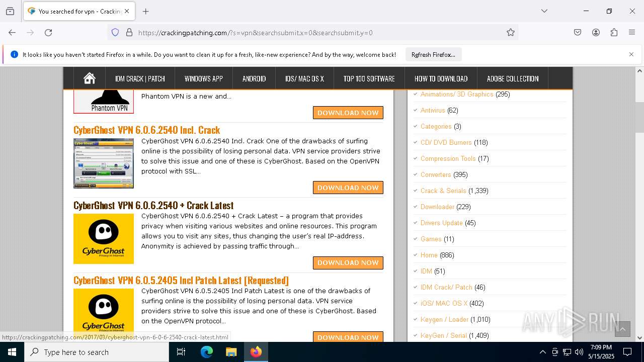
Task: Open CyberGhost VPN 6.0.6.2540 + Crack Latest title
Action: point(153,205)
